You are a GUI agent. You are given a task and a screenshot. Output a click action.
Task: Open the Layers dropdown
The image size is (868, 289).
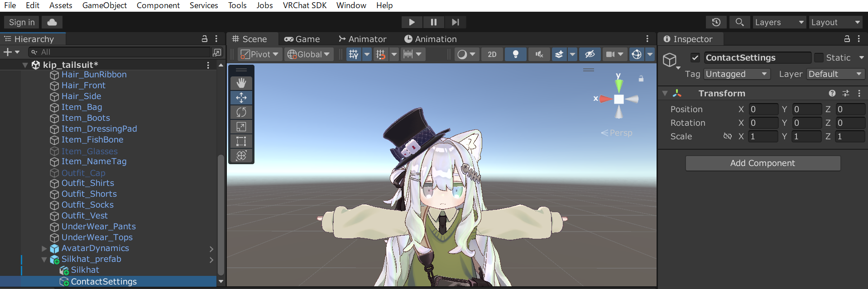click(779, 22)
